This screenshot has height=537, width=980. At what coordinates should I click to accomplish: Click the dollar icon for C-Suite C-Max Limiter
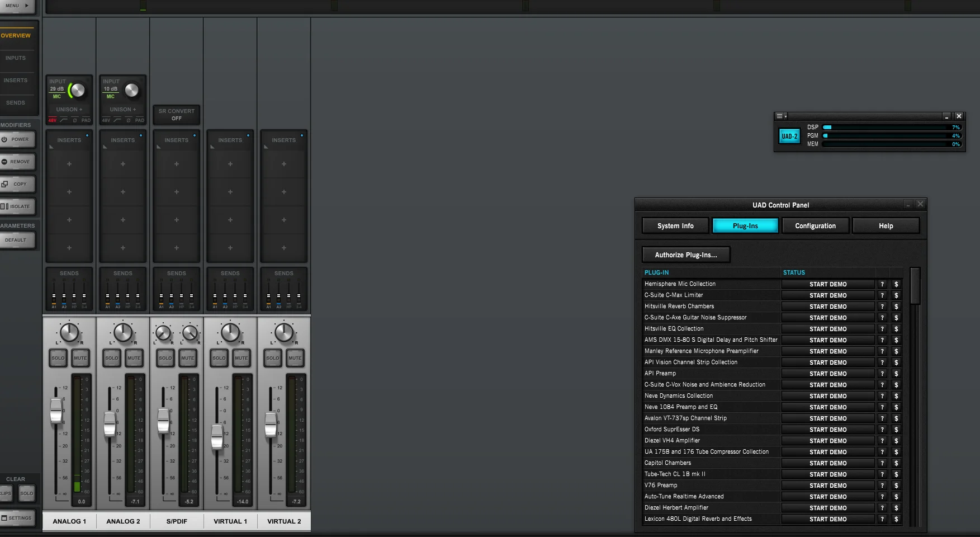(896, 295)
